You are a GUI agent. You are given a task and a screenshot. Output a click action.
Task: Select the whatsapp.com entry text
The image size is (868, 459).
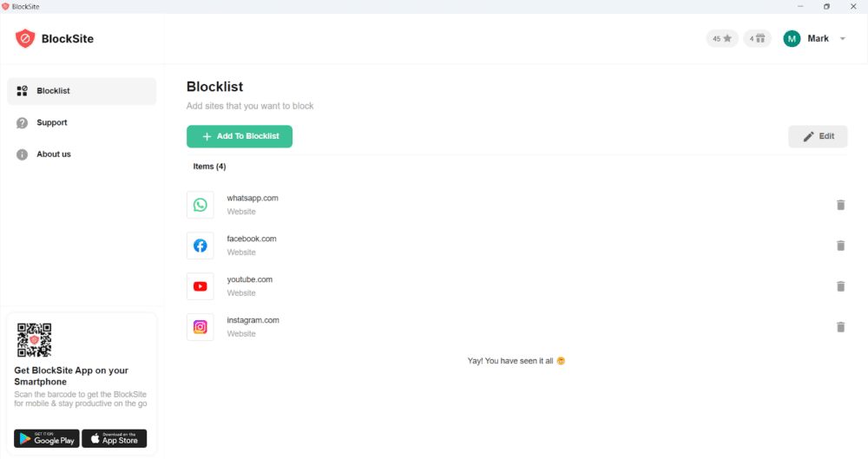(253, 198)
